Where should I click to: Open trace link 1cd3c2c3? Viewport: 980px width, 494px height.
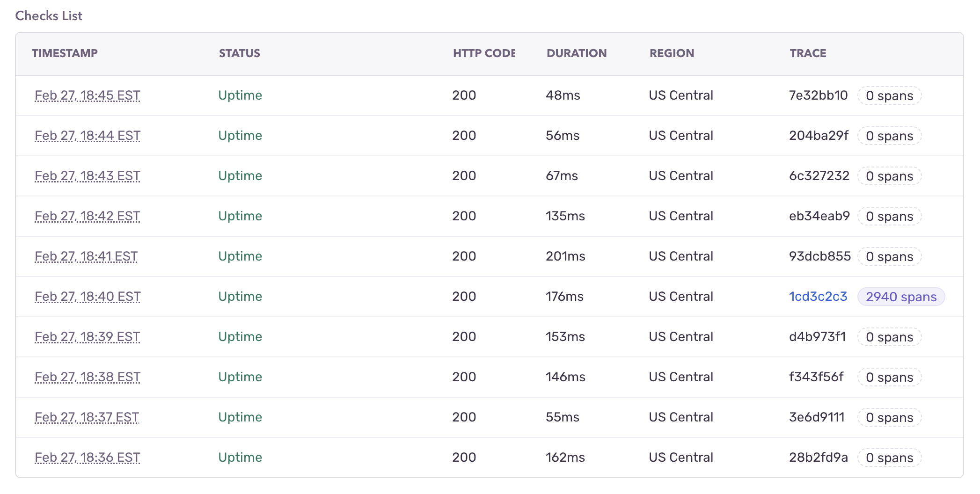818,297
